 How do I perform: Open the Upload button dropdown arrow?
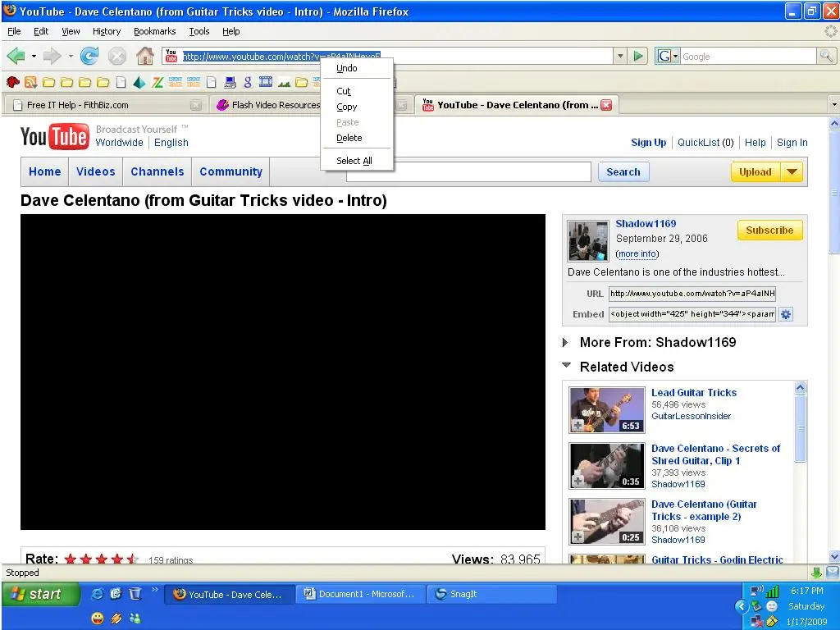pyautogui.click(x=791, y=172)
